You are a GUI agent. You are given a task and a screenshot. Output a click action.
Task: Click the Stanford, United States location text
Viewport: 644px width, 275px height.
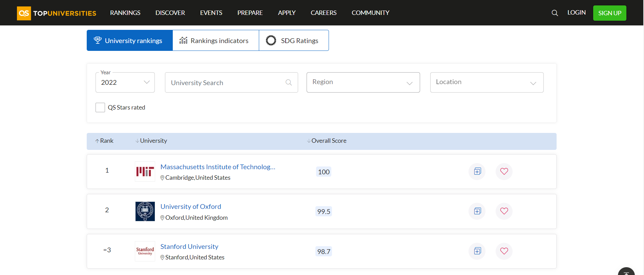195,257
